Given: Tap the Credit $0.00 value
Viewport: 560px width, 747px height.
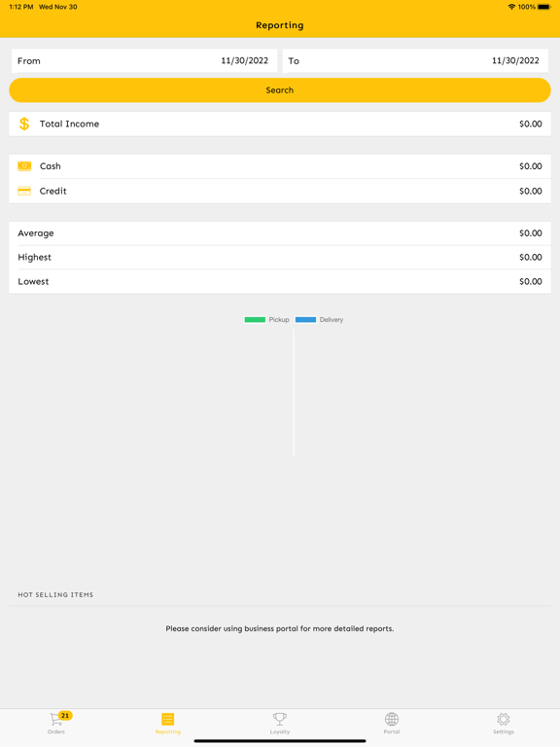Looking at the screenshot, I should tap(531, 191).
